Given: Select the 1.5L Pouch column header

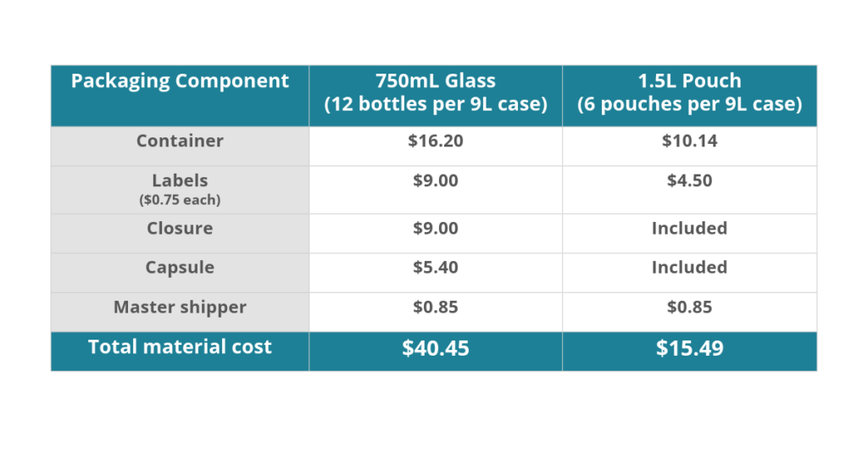Looking at the screenshot, I should [x=690, y=96].
